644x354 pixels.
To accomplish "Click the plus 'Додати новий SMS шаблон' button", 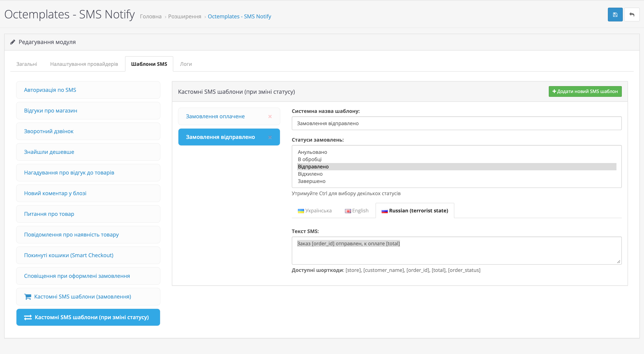I will 585,91.
